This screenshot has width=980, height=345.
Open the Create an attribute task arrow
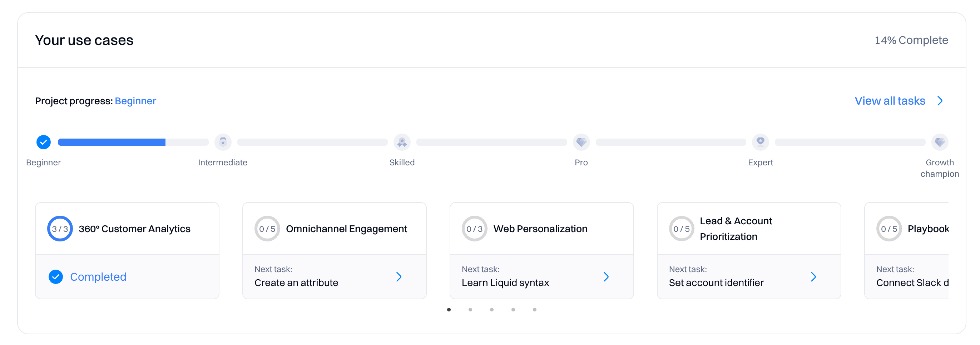coord(399,277)
